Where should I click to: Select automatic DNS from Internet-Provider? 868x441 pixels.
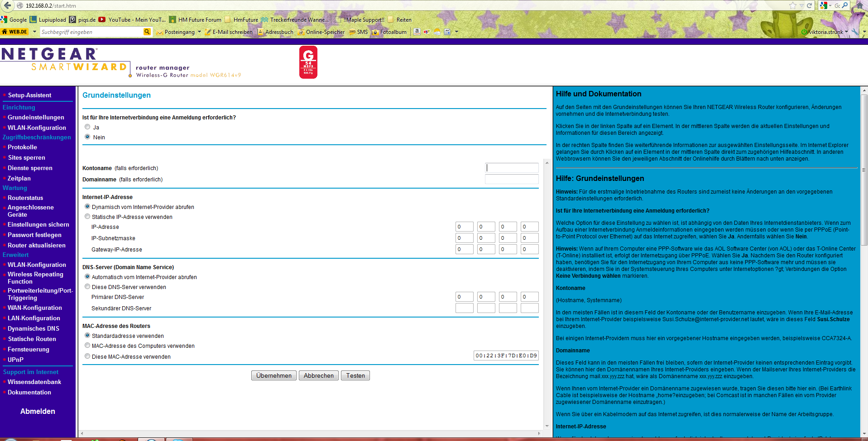click(87, 276)
